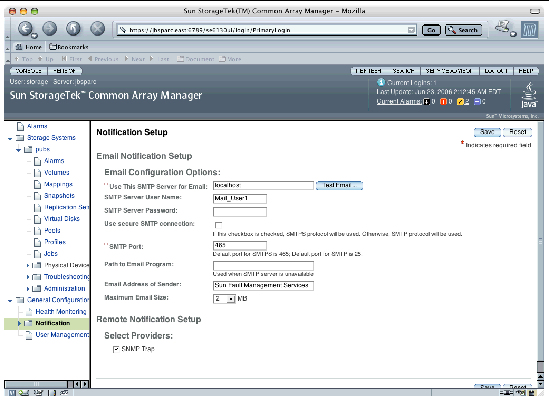549x402 pixels.
Task: Click the SMTP Server User Name field
Action: click(x=240, y=199)
